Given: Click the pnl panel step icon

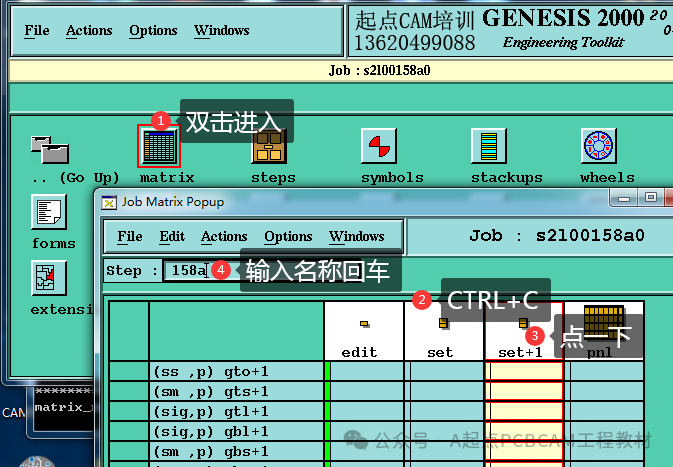Looking at the screenshot, I should (603, 323).
